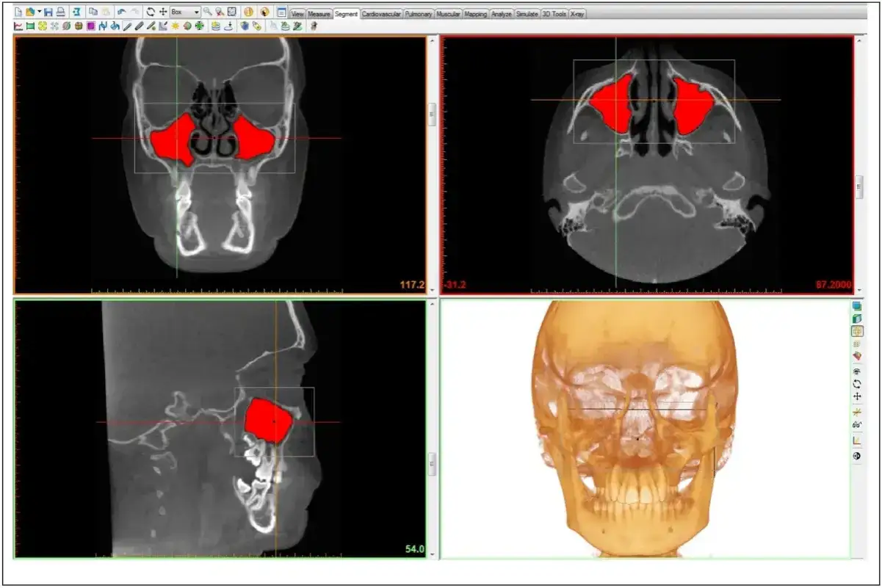
Task: Click the green cross segment tool icon
Action: tap(199, 26)
